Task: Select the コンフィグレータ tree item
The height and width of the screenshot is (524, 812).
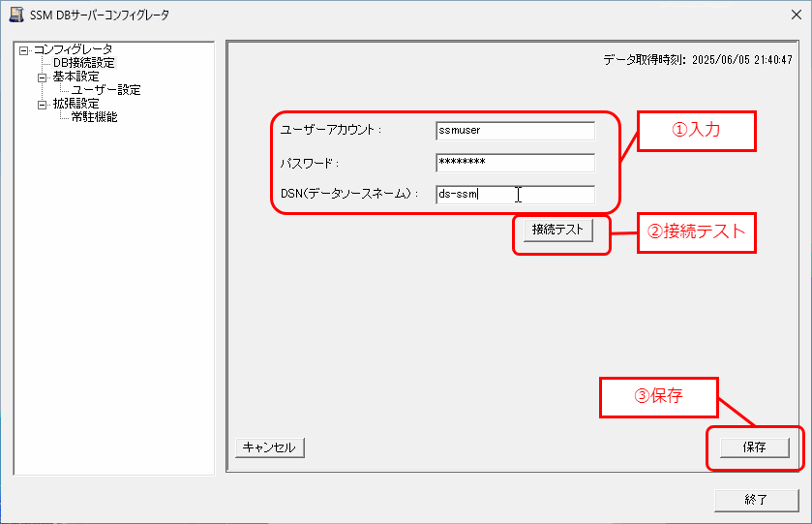Action: [73, 49]
